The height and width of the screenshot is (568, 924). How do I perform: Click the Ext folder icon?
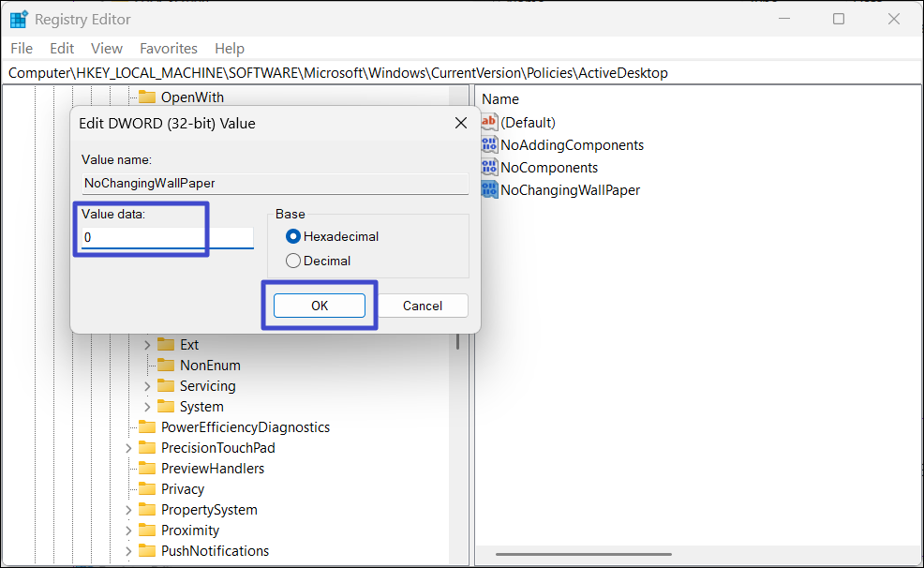click(x=166, y=344)
